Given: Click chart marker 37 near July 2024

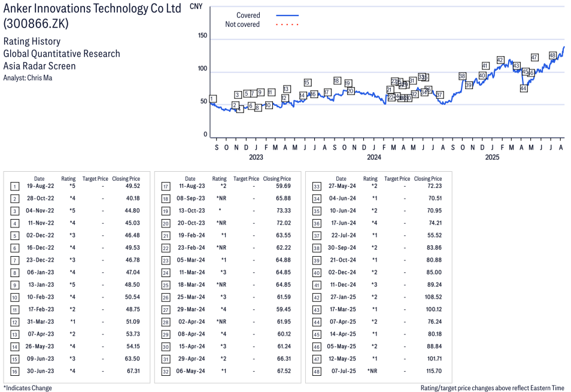Looking at the screenshot, I should [439, 95].
